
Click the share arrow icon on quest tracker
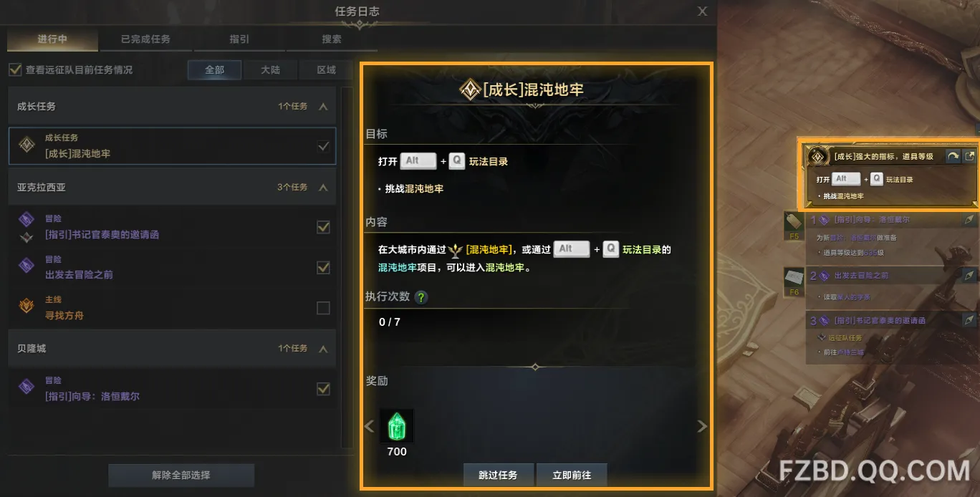[x=953, y=156]
